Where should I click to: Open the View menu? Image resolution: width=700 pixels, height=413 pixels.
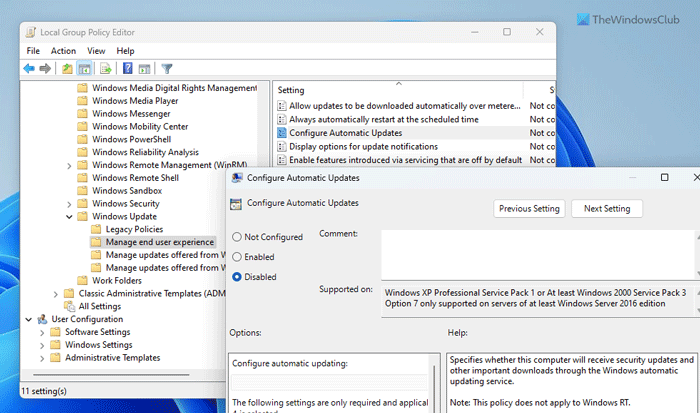click(96, 51)
